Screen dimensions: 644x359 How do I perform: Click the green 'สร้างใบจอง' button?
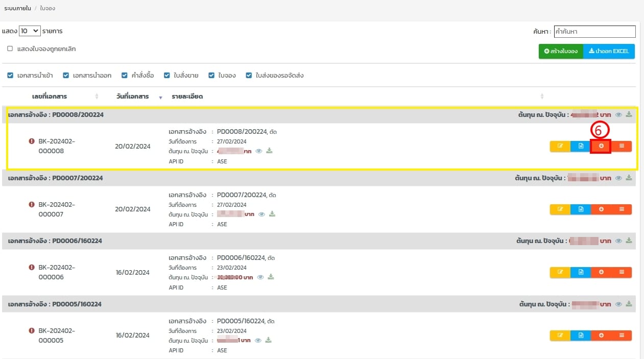click(x=561, y=52)
